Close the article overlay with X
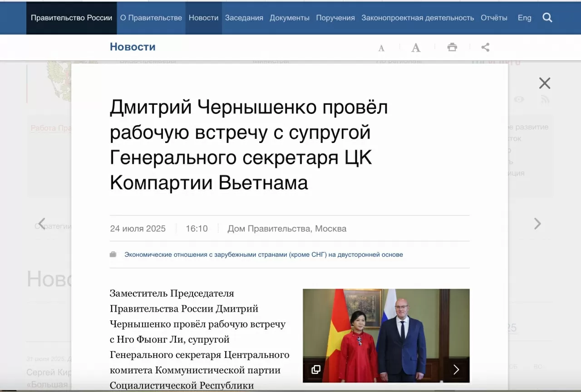Viewport: 581px width, 392px height. pos(545,83)
